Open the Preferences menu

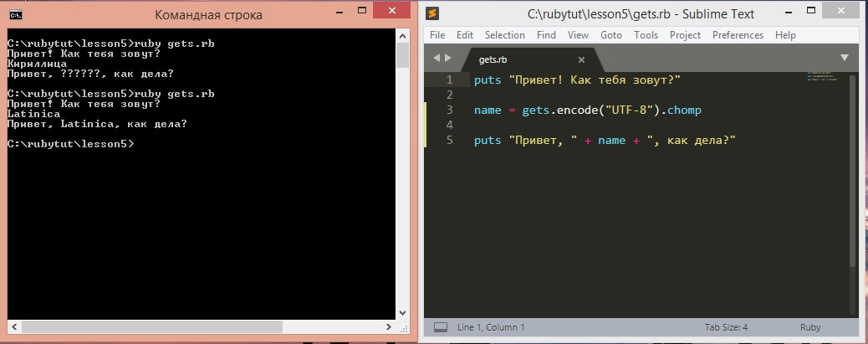[738, 35]
